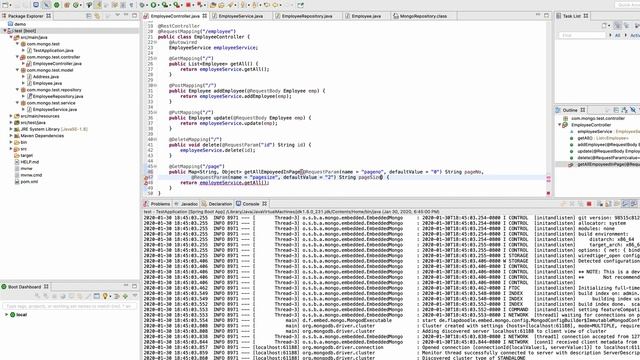Open the Package Explorer view menu arrow
Screen dimensions: 640x360
tap(117, 16)
